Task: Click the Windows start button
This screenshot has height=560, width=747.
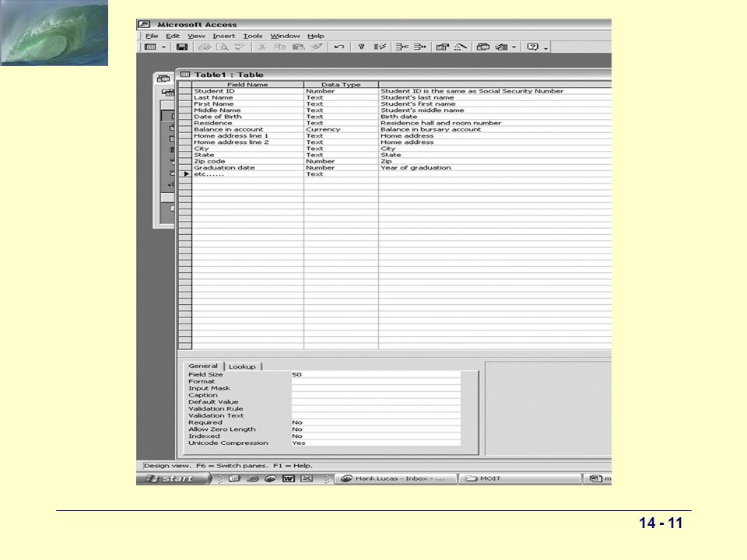Action: click(x=174, y=478)
